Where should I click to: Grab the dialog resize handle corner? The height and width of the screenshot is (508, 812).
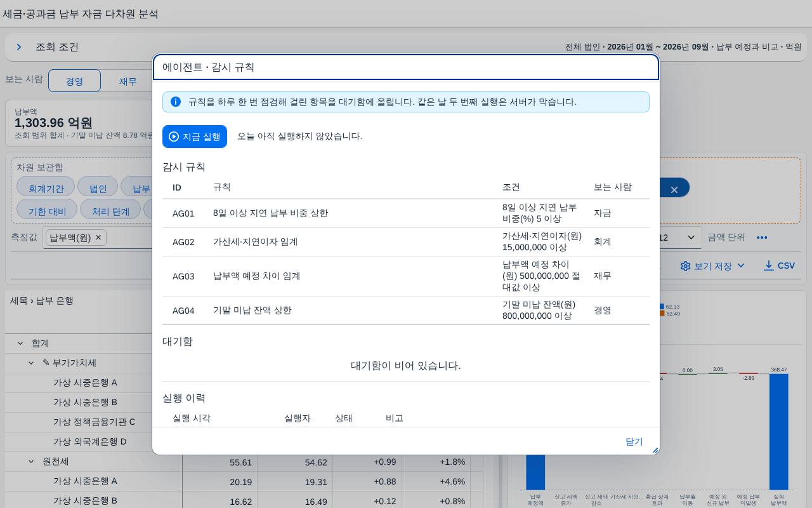pyautogui.click(x=655, y=450)
